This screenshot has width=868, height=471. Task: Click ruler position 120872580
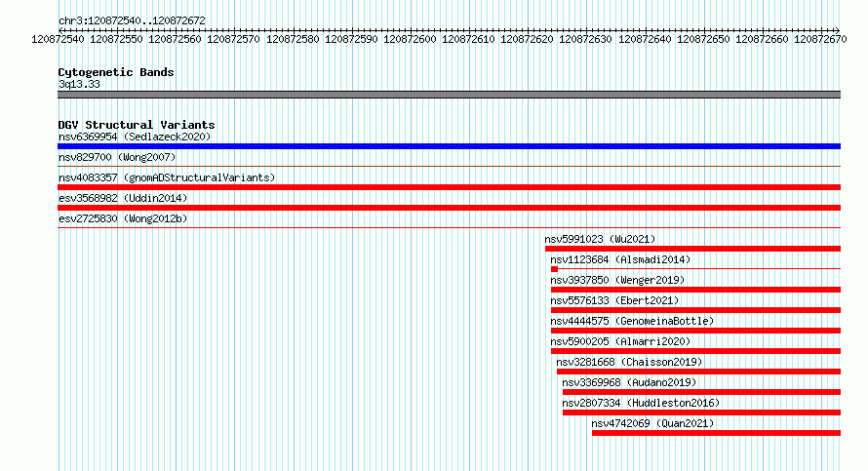(293, 39)
